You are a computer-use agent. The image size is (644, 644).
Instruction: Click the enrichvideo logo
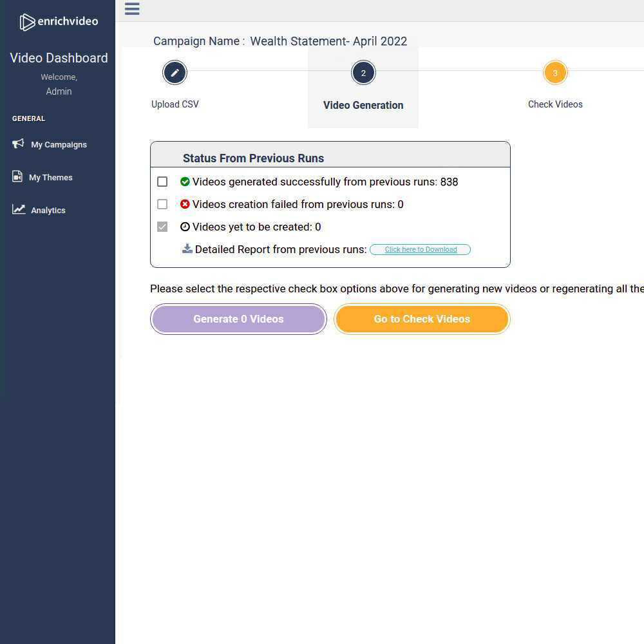point(59,21)
